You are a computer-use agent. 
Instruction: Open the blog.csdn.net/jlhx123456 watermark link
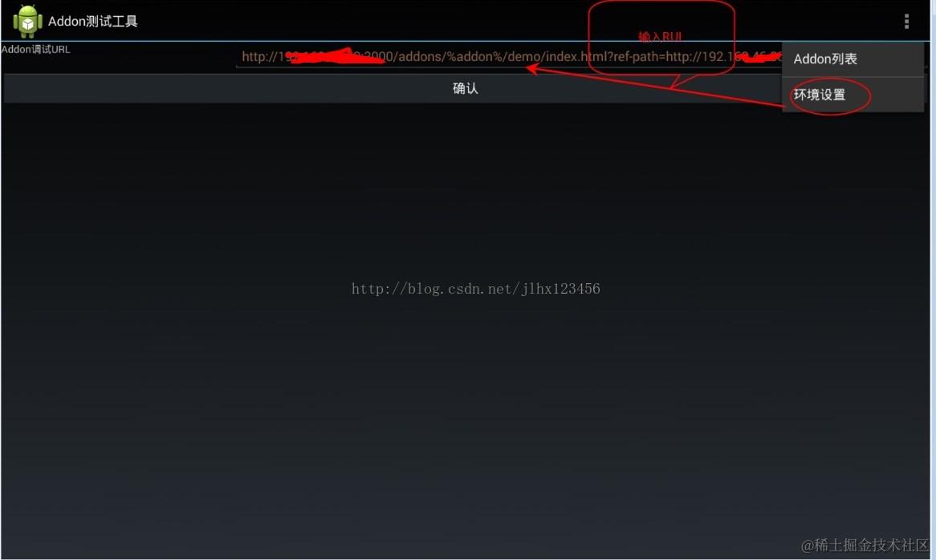coord(476,289)
